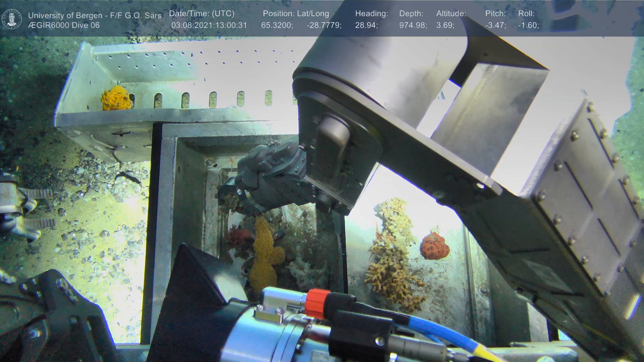Click the 'Heading:' label
Viewport: 644px width, 362px height.
[x=371, y=13]
